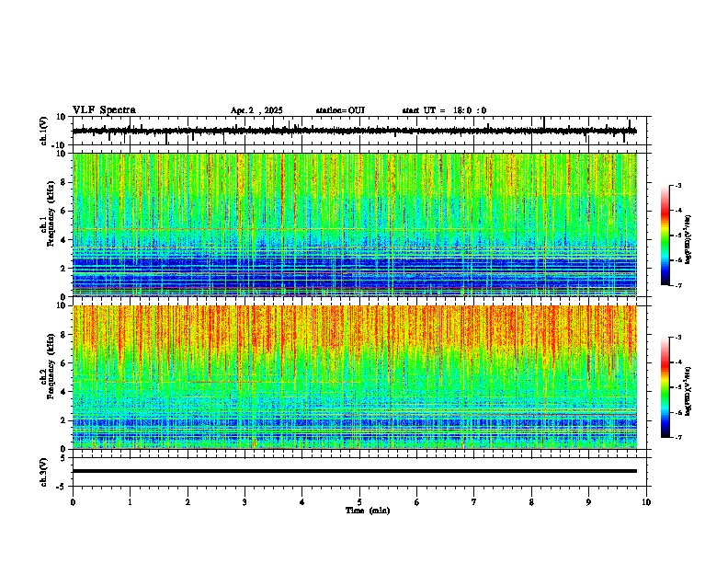Screen dimensions: 728x563
Task: Click the time axis tick label "9"
Action: click(588, 502)
